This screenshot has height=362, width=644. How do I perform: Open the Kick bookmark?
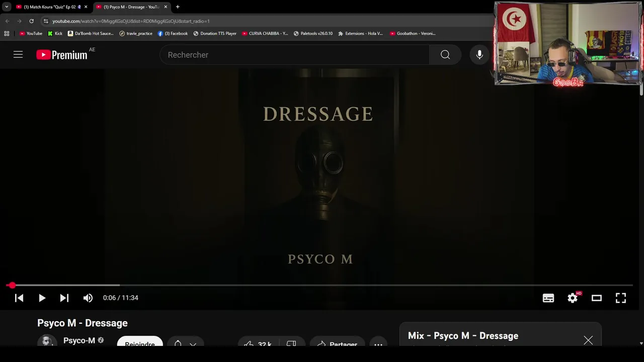(55, 34)
